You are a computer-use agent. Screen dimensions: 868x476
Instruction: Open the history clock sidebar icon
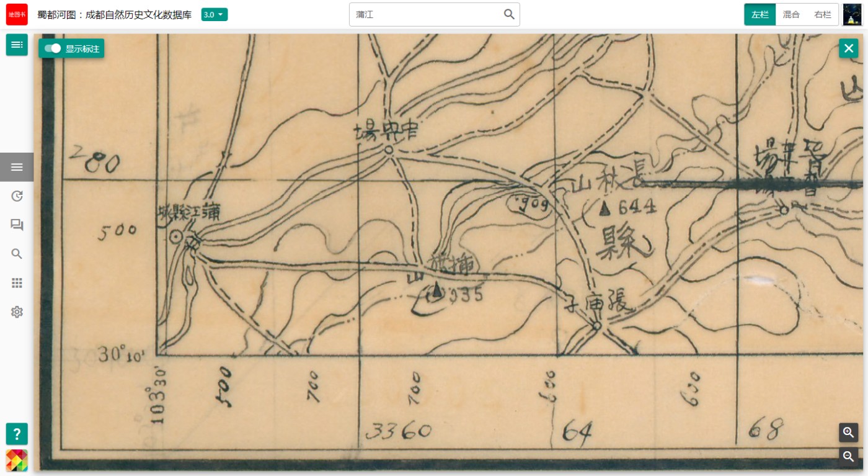pos(17,196)
